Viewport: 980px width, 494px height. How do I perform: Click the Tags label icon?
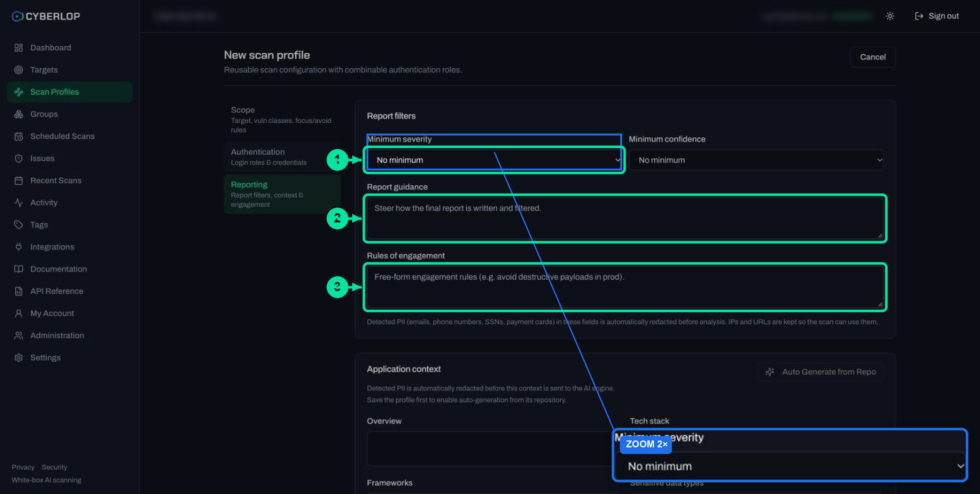click(x=18, y=225)
